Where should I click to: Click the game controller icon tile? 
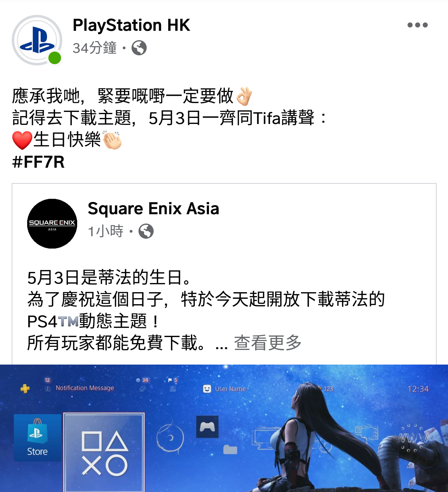tap(207, 427)
